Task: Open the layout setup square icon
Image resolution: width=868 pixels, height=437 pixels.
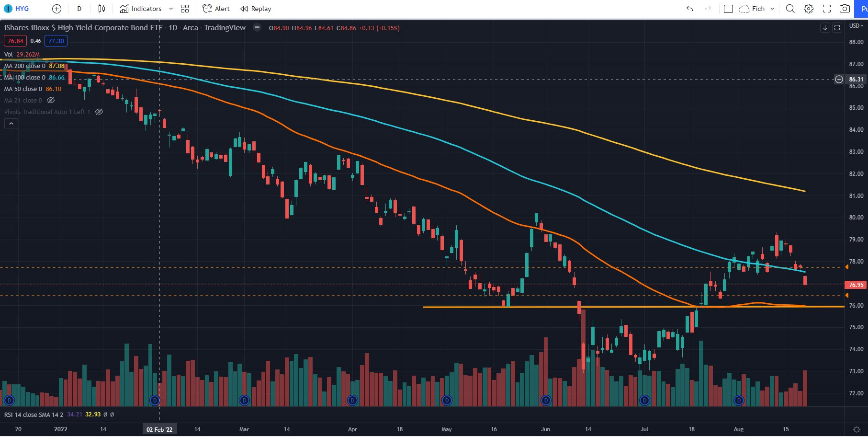Action: [728, 9]
